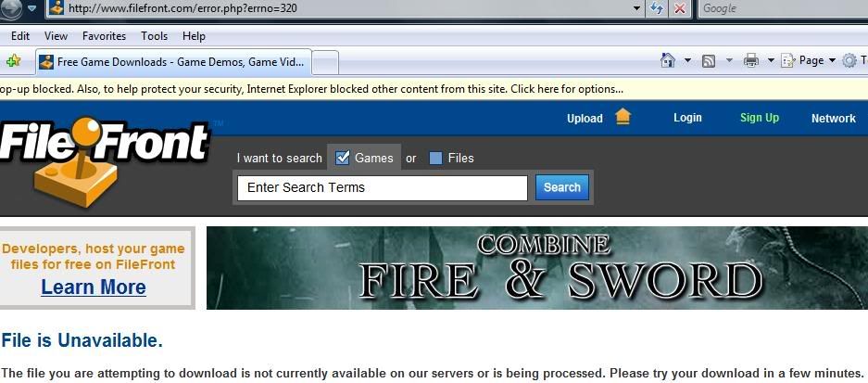Click the Fire & Sword banner ad

click(x=537, y=268)
